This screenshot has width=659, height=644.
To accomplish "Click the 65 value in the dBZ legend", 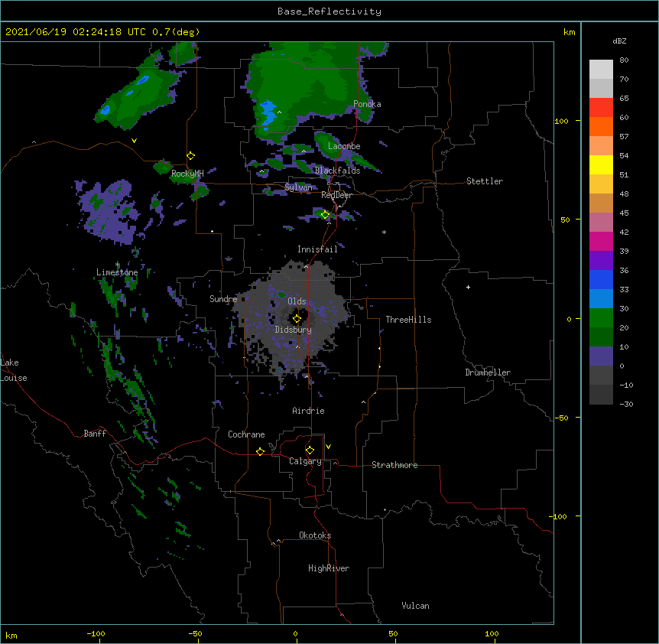I will [x=624, y=98].
